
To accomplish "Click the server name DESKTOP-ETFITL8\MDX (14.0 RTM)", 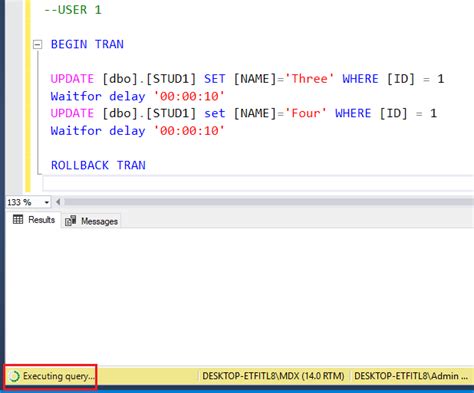I will [273, 376].
